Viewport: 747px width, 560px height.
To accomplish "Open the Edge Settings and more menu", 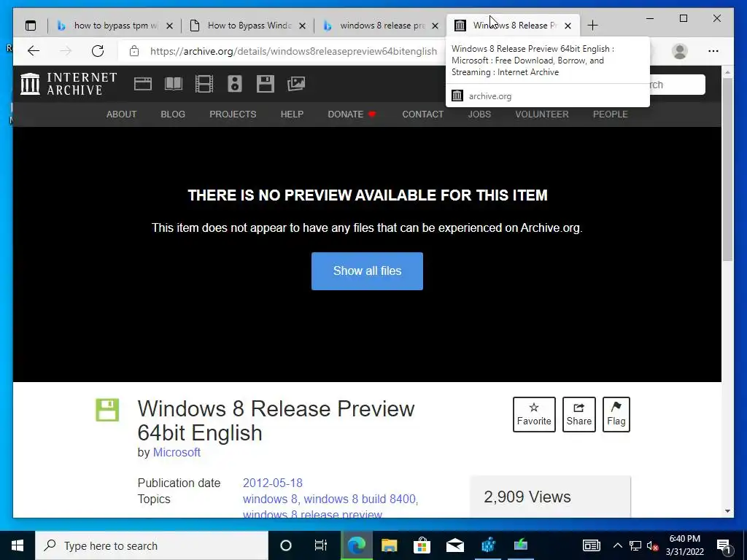I will tap(713, 51).
